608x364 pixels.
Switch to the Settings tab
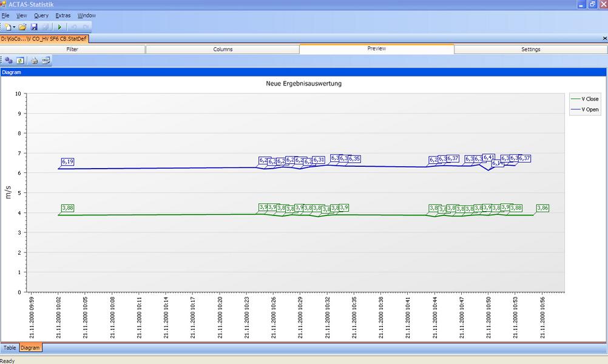tap(531, 49)
